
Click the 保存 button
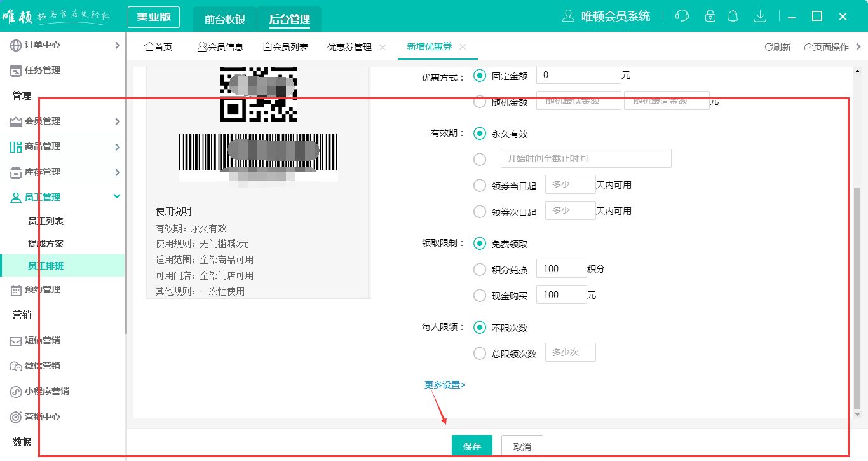pyautogui.click(x=472, y=446)
